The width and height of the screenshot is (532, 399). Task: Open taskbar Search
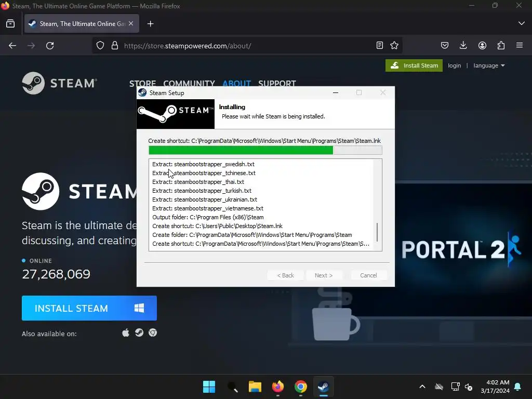[232, 387]
